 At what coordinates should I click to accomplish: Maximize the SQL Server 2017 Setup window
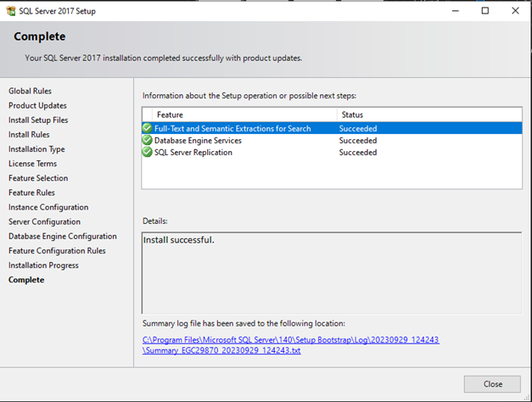(484, 10)
